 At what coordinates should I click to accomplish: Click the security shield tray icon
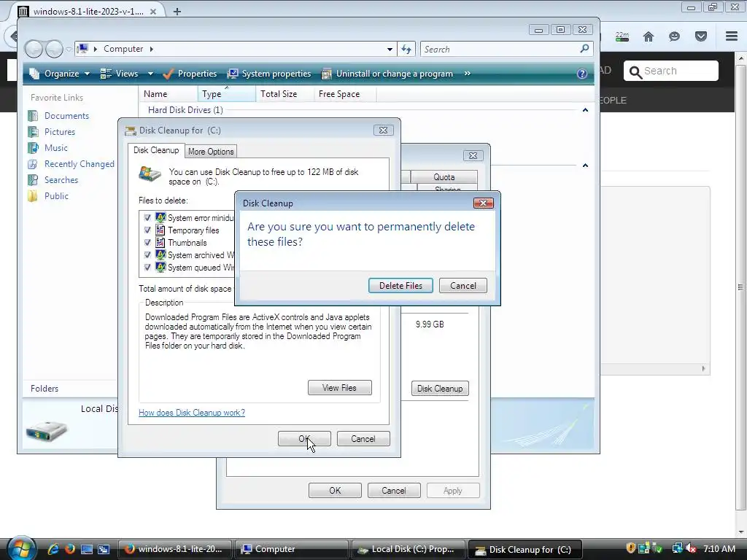tap(631, 548)
